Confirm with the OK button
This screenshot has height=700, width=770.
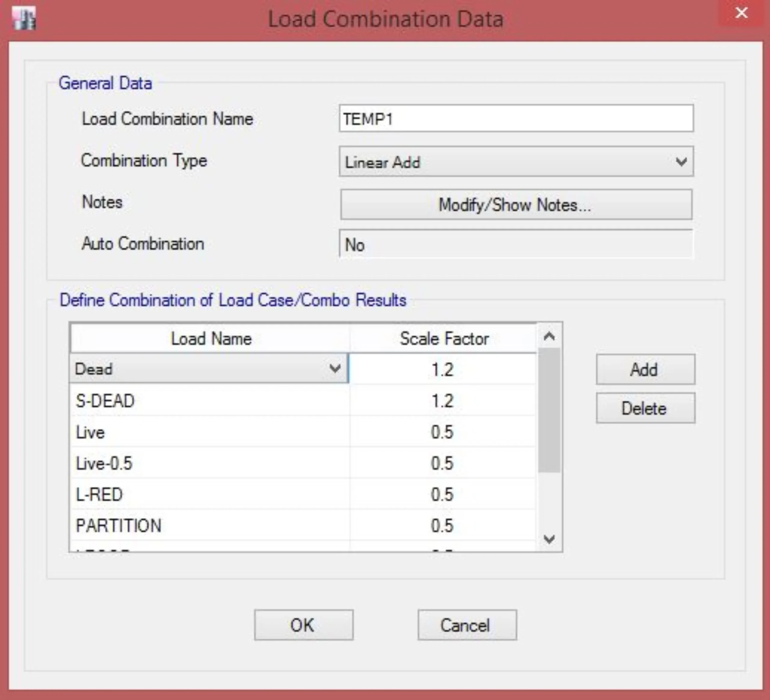click(x=304, y=625)
